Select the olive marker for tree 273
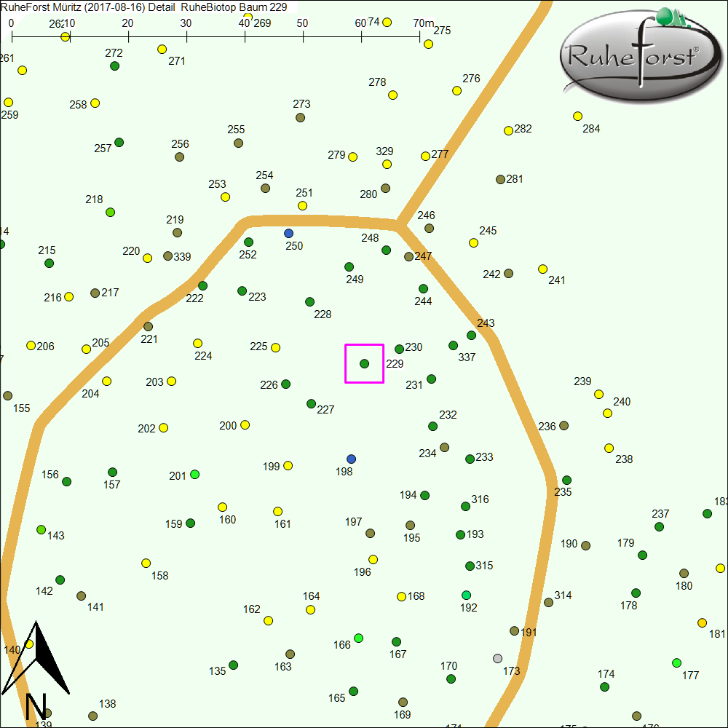 coord(300,117)
